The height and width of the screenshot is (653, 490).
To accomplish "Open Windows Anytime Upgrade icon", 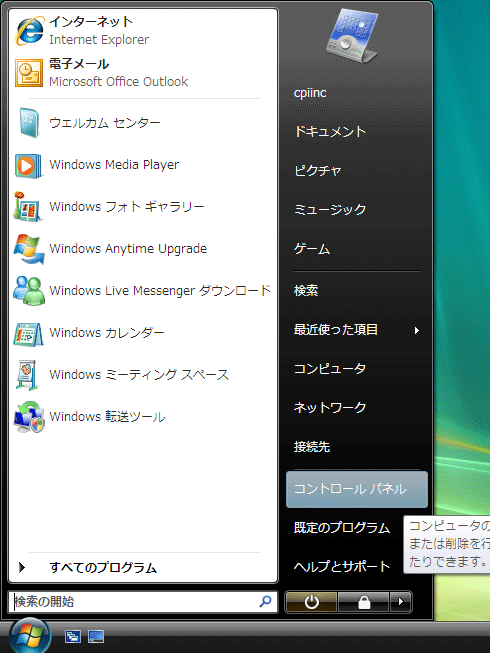I will click(29, 249).
